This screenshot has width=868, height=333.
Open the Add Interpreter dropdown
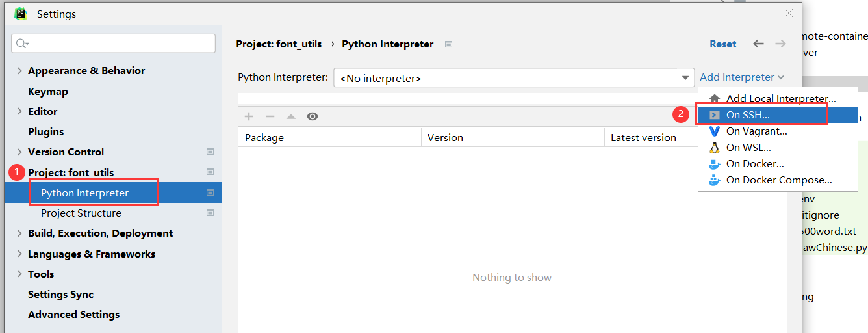coord(742,77)
